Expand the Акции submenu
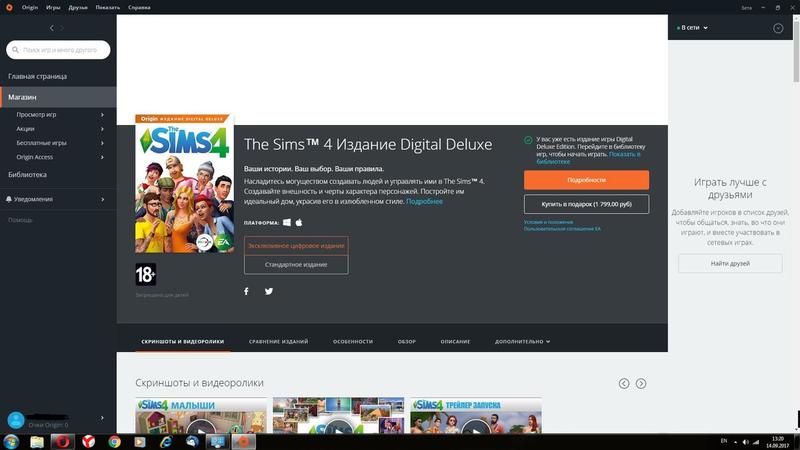This screenshot has width=800, height=450. coord(103,129)
